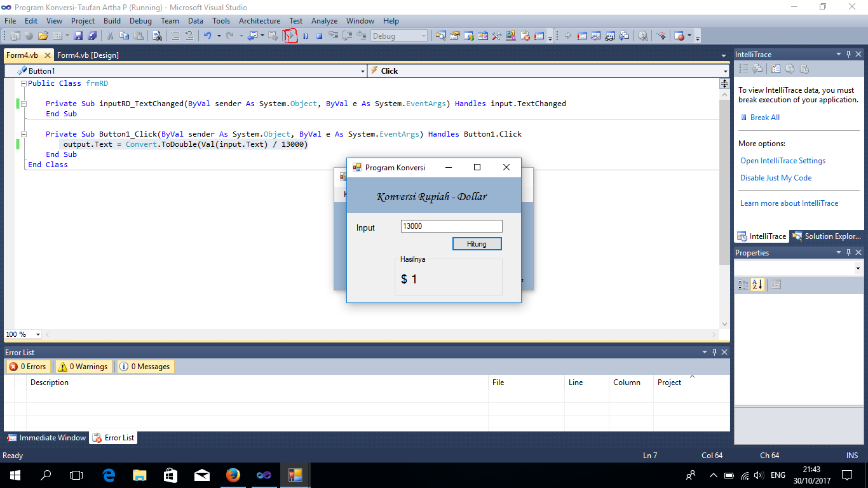Click the Hitung button in Program Konversi

477,243
